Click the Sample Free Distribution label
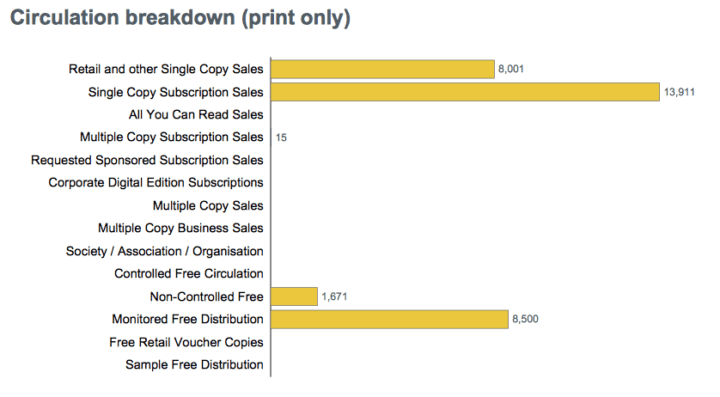 [195, 365]
